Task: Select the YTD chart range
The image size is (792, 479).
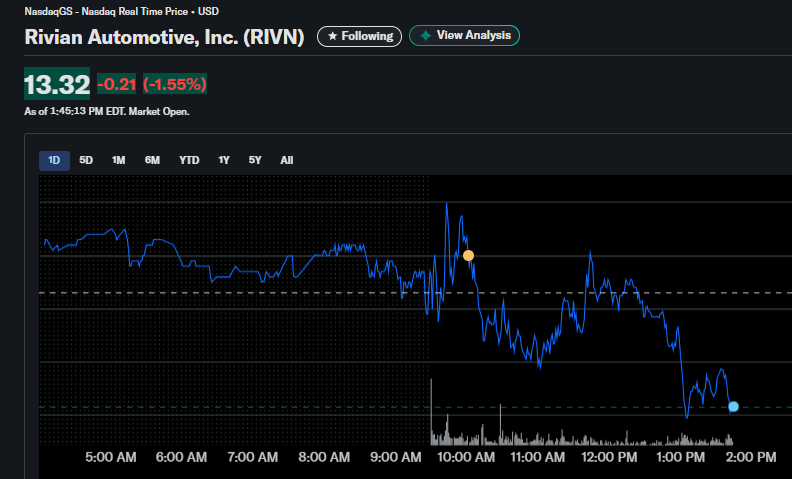Action: 189,161
